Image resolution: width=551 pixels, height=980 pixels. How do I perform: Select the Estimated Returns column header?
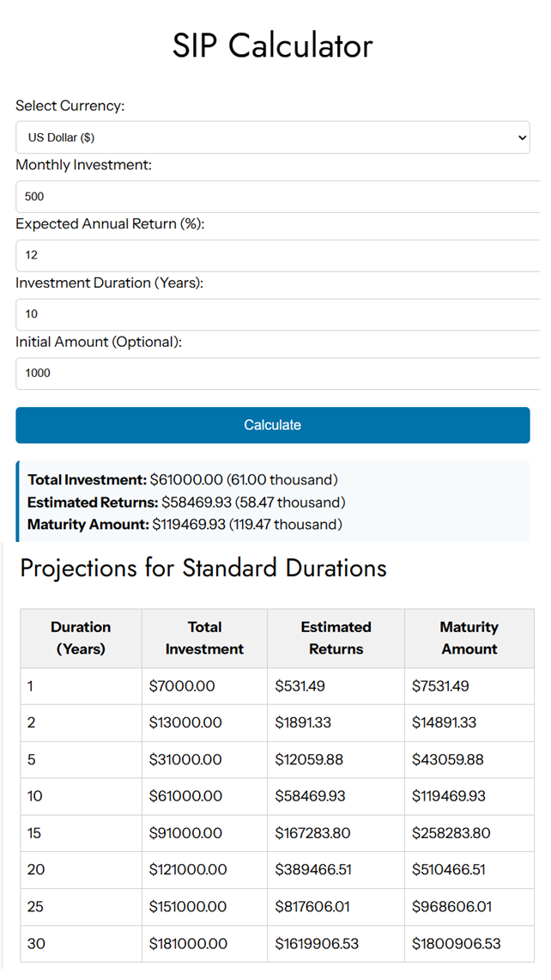click(x=336, y=638)
